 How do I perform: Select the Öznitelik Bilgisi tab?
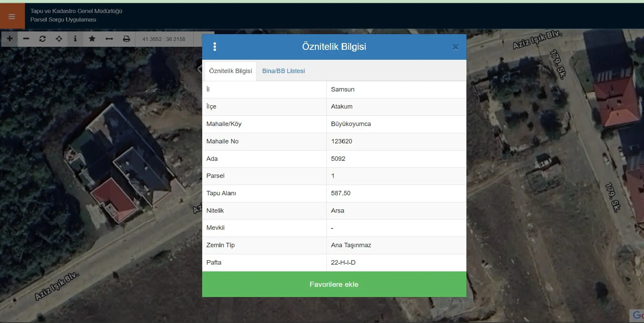(x=230, y=71)
